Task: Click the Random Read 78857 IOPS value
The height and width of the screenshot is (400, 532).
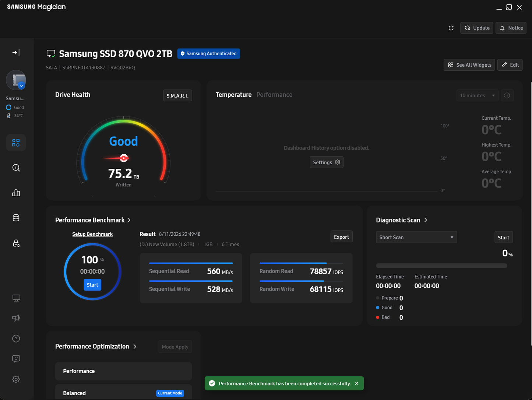Action: [326, 271]
